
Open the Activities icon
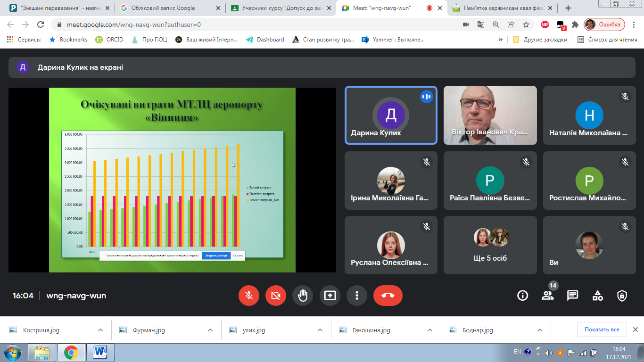coord(597,296)
